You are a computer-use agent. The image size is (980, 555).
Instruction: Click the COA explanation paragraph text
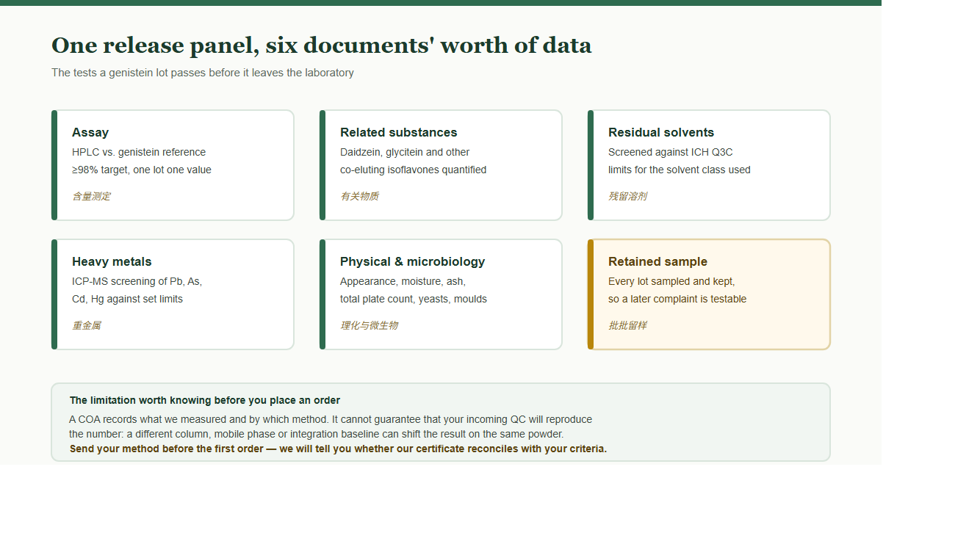pos(331,427)
